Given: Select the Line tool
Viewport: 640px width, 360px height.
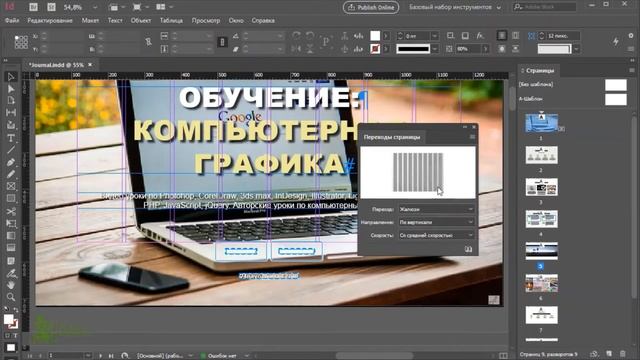Looking at the screenshot, I should click(x=11, y=149).
